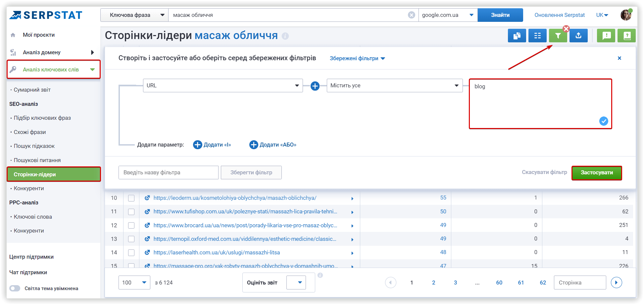The image size is (644, 305).
Task: Clear the search query with X icon
Action: click(x=411, y=15)
